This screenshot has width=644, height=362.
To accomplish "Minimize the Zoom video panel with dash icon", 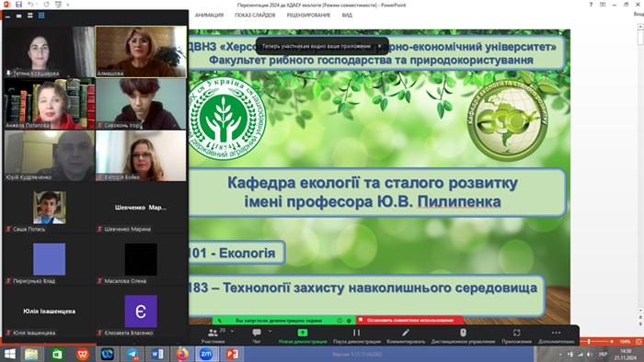I will pyautogui.click(x=7, y=16).
